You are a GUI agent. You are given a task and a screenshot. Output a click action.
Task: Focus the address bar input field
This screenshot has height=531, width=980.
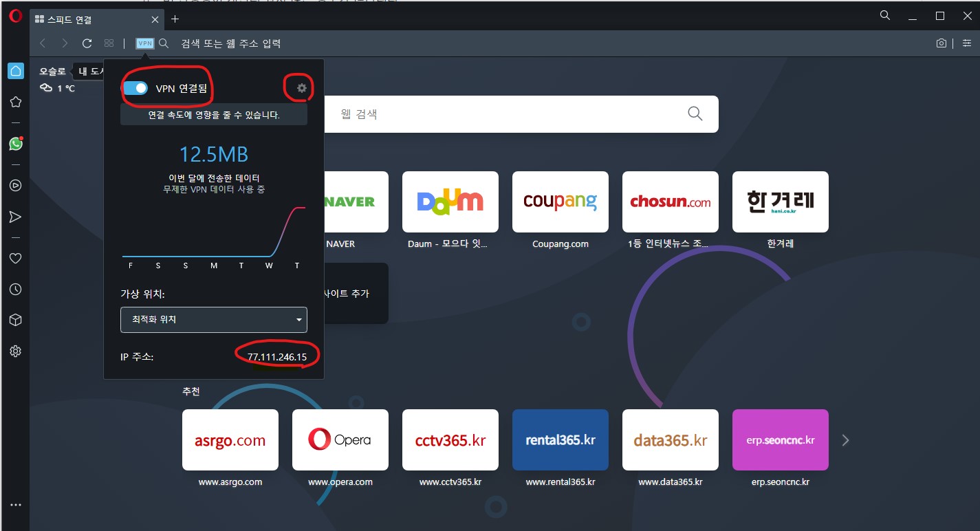[x=550, y=43]
